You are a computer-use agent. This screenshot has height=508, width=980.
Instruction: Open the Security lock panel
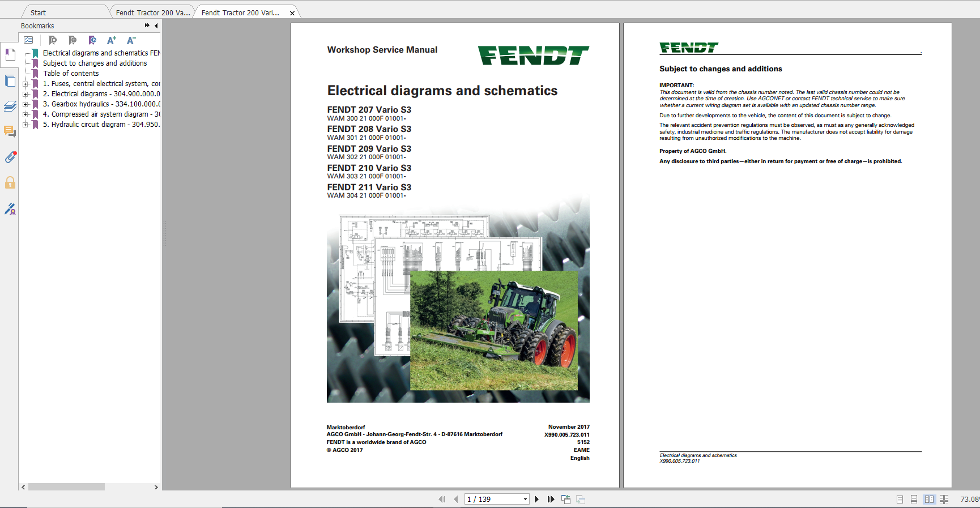coord(10,182)
